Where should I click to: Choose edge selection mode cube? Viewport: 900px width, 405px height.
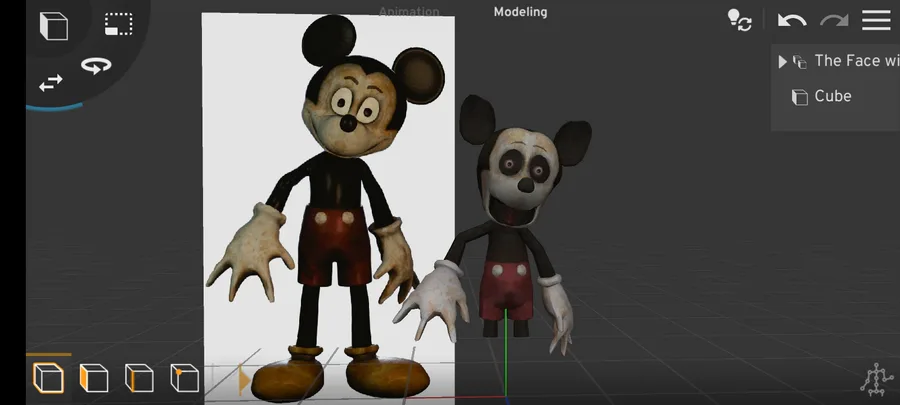[139, 378]
